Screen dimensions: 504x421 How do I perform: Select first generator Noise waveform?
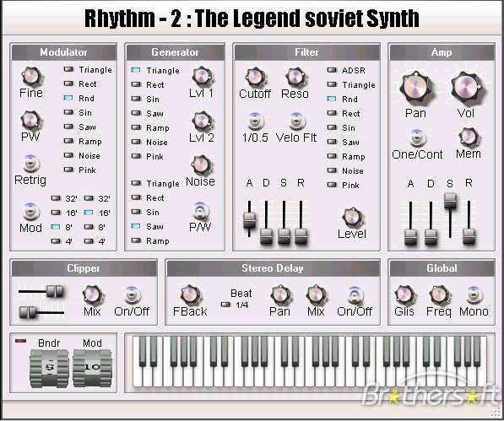(x=136, y=142)
